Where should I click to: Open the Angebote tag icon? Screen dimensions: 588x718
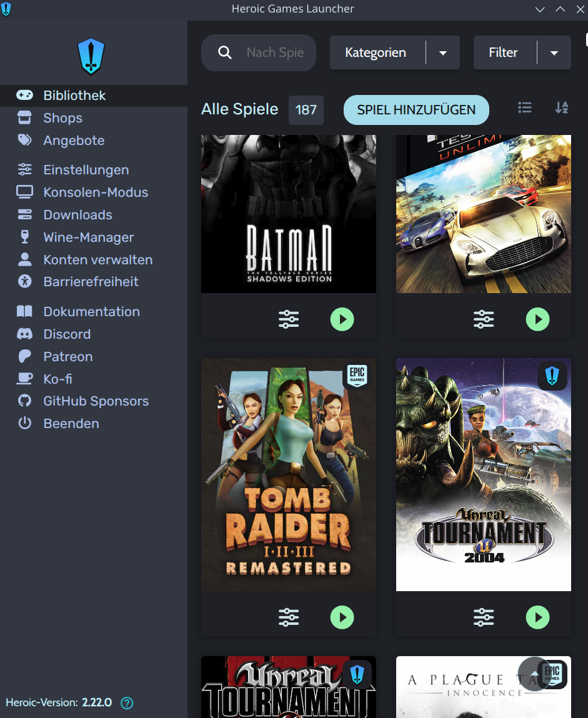25,140
